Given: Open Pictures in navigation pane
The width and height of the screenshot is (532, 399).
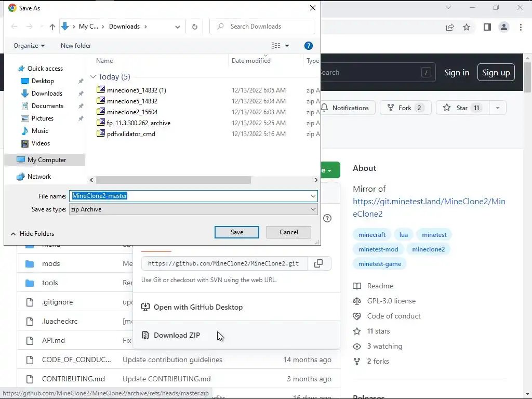Looking at the screenshot, I should 43,118.
